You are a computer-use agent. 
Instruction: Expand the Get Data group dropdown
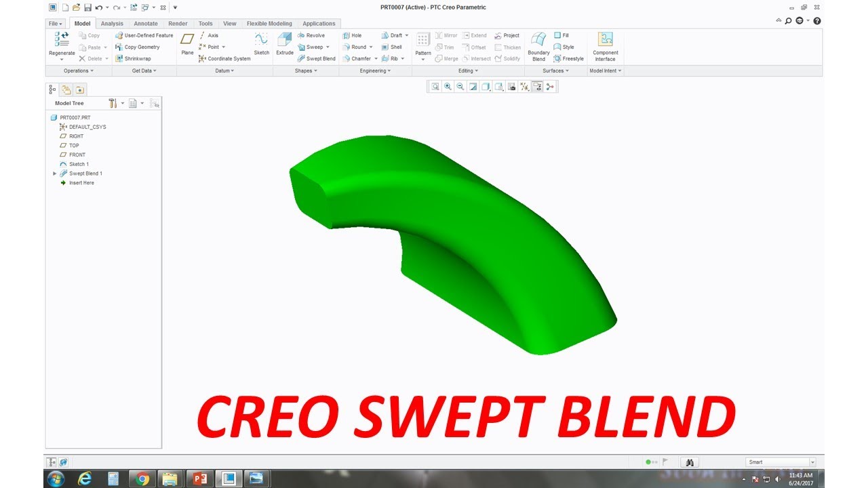click(x=144, y=70)
